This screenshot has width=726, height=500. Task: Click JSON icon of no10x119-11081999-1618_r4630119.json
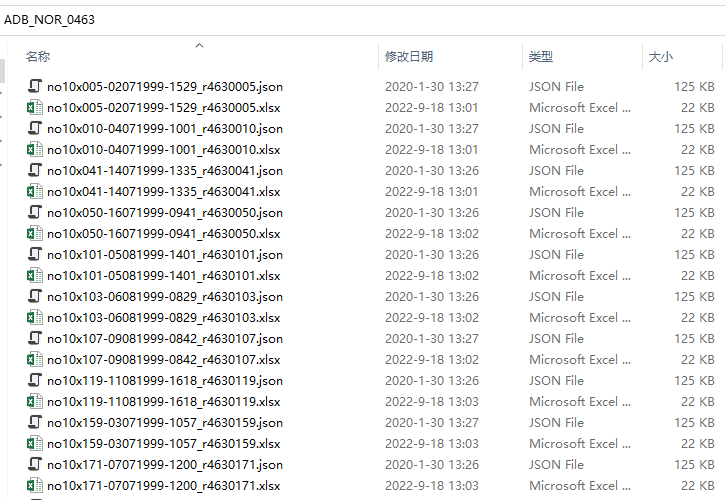pyautogui.click(x=35, y=381)
